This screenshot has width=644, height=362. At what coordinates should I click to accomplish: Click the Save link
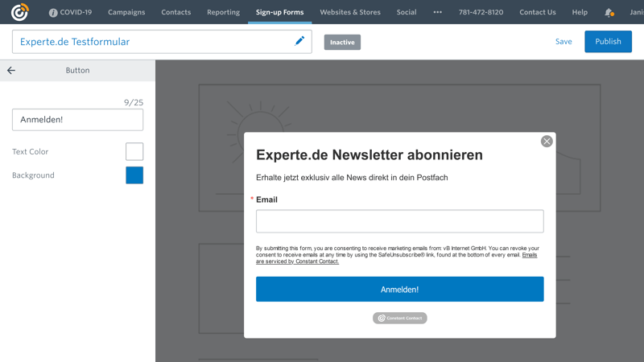tap(563, 42)
